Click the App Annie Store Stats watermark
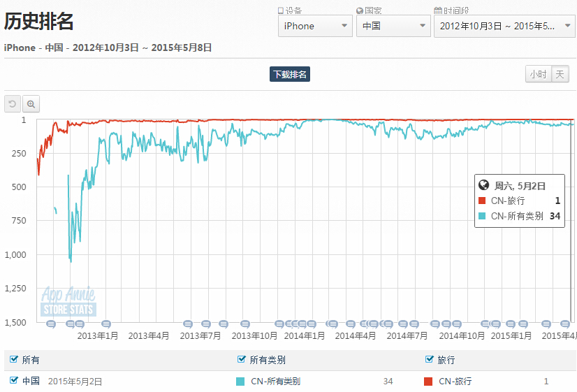 pos(68,301)
